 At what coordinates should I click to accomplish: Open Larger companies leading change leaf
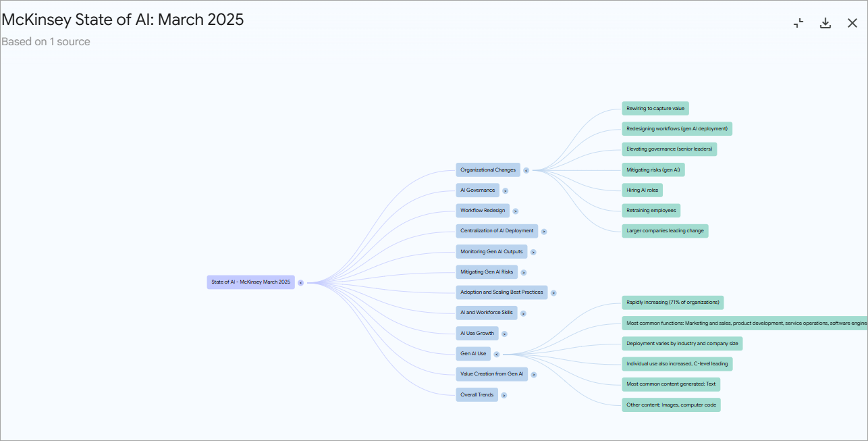pyautogui.click(x=665, y=231)
